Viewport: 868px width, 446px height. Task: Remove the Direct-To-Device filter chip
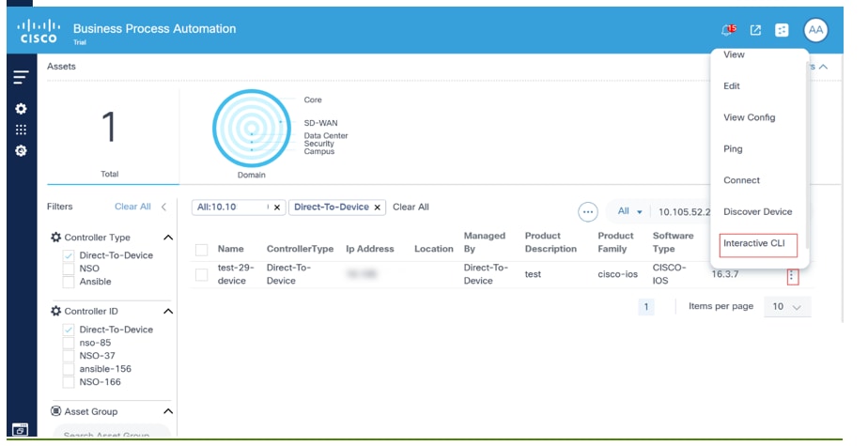click(378, 208)
